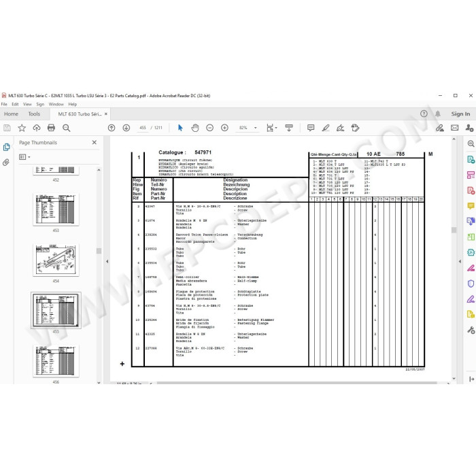Click the read mode scrolling icon
The width and height of the screenshot is (476, 476).
[289, 128]
